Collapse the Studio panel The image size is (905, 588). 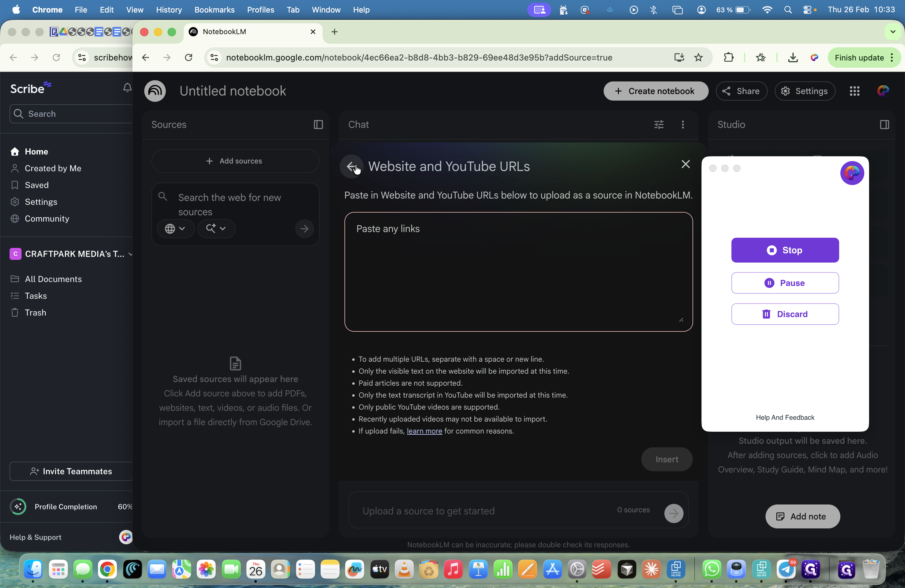[884, 125]
